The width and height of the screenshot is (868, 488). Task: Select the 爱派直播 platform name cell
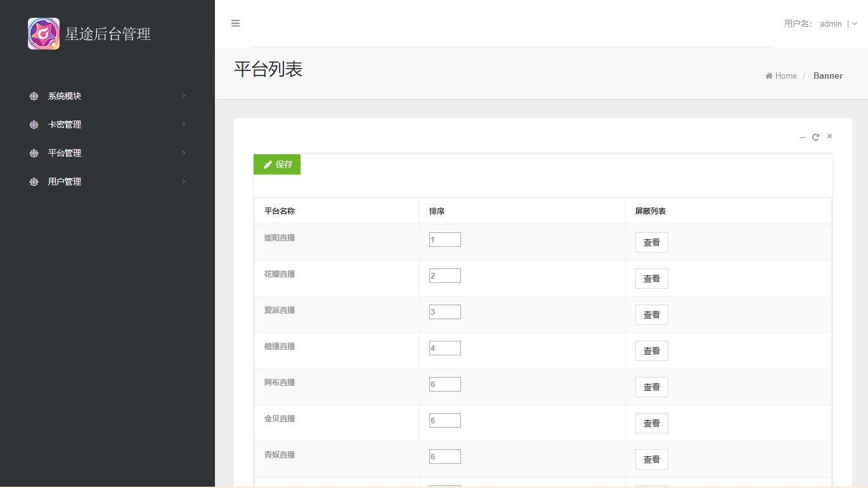click(x=337, y=315)
